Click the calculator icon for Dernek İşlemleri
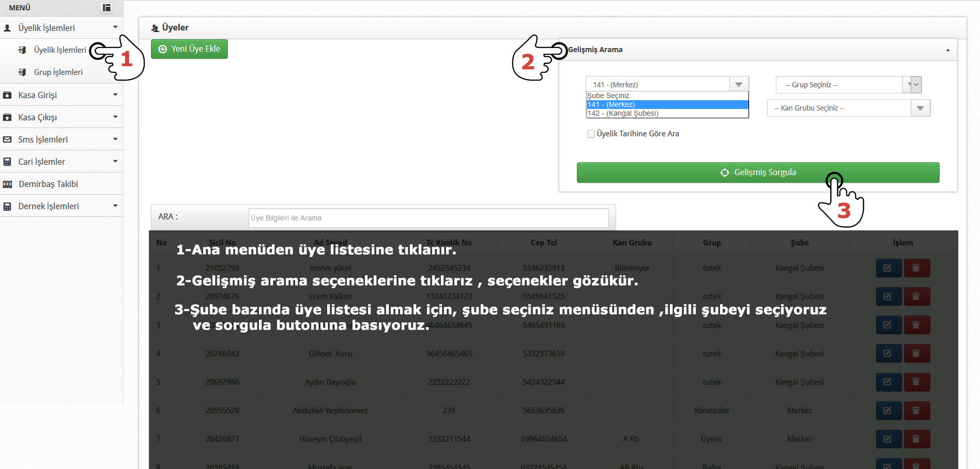The width and height of the screenshot is (980, 469). 7,206
